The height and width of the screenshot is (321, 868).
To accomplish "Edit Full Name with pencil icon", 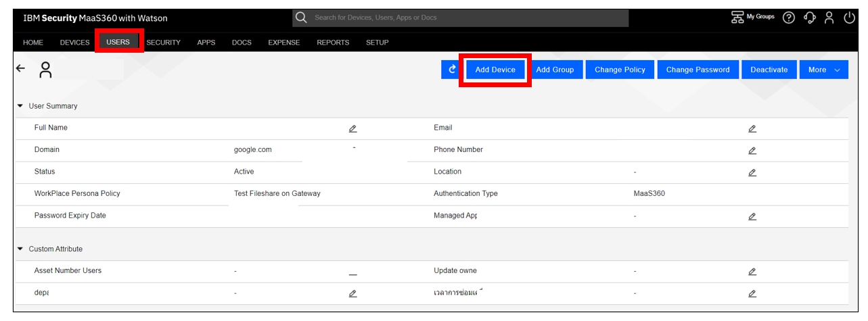I will pos(352,128).
